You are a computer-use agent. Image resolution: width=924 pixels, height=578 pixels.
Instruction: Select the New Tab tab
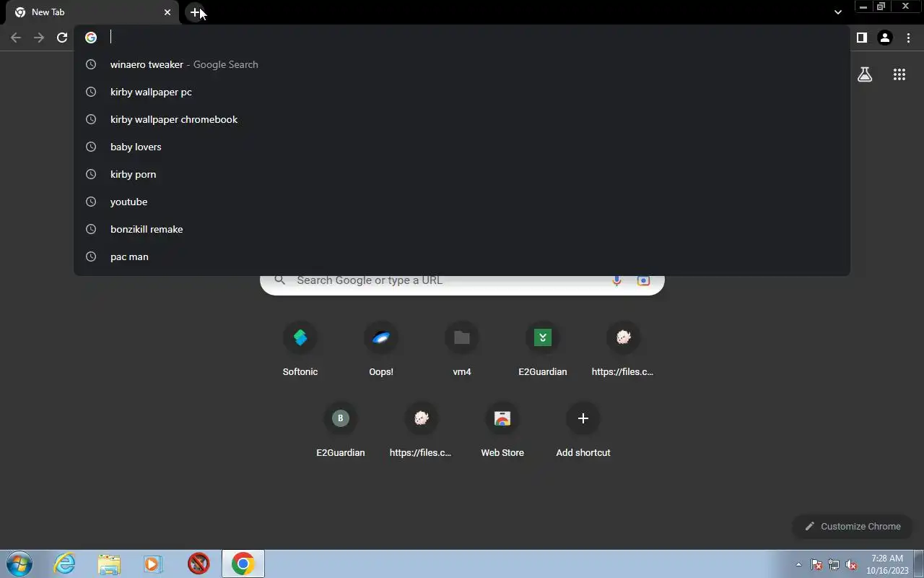point(91,12)
